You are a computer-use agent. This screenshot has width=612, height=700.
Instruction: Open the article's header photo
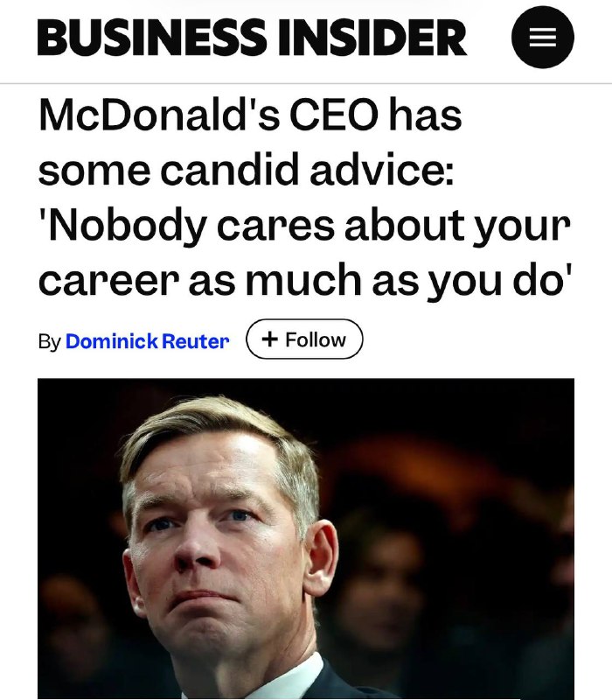[306, 538]
